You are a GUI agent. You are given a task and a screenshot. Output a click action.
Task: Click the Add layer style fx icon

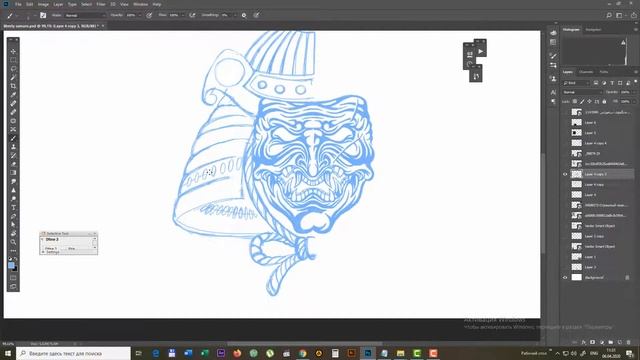coord(584,342)
